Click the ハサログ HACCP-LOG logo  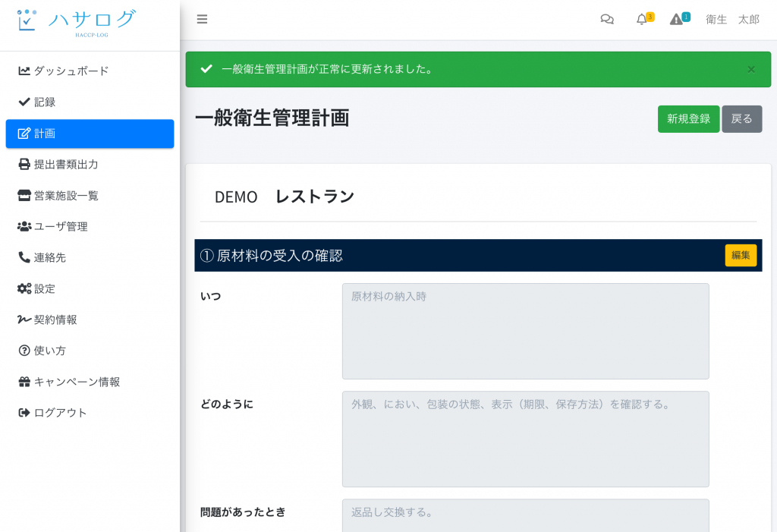click(76, 23)
